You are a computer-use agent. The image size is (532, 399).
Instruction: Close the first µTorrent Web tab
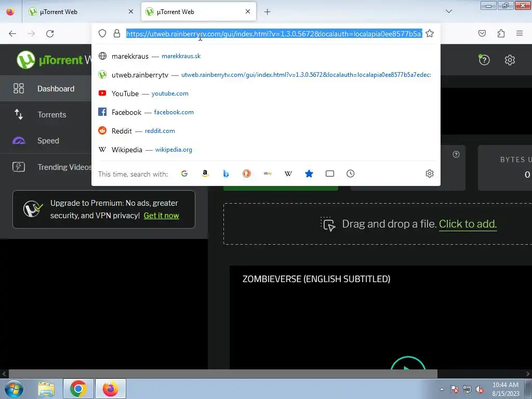pos(131,11)
